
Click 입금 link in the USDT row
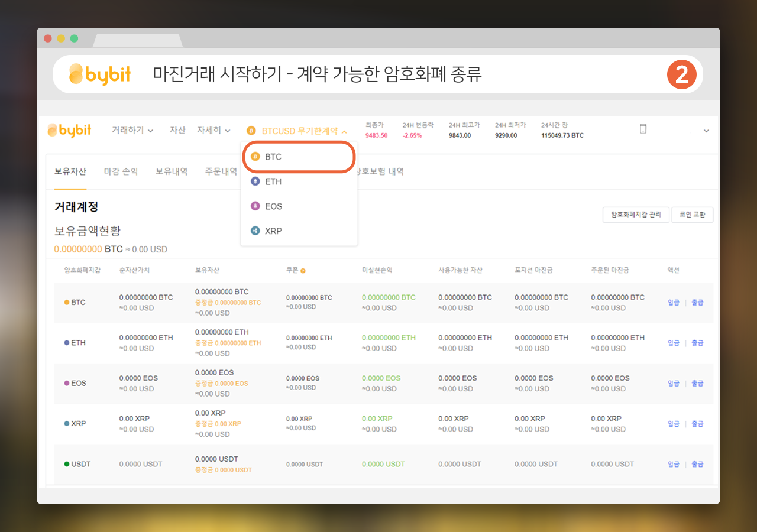coord(674,464)
